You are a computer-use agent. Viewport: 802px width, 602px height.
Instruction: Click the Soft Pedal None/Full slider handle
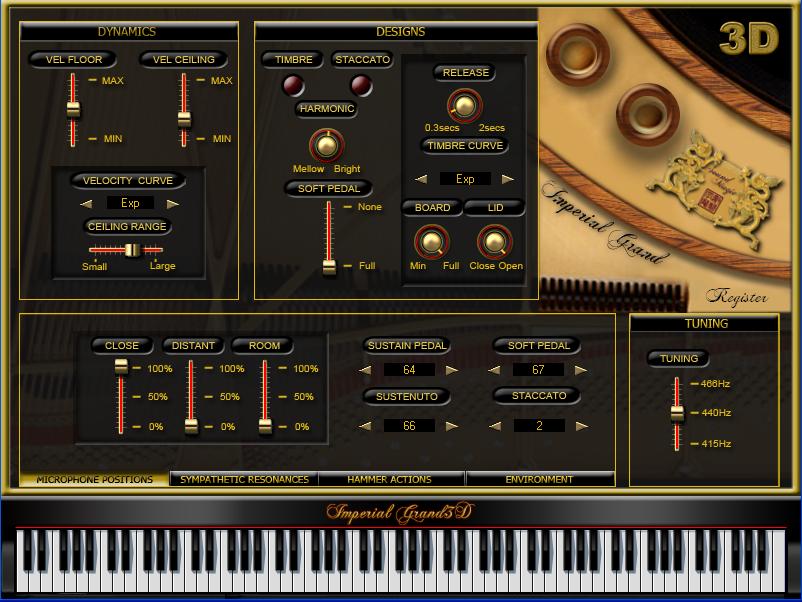tap(329, 267)
